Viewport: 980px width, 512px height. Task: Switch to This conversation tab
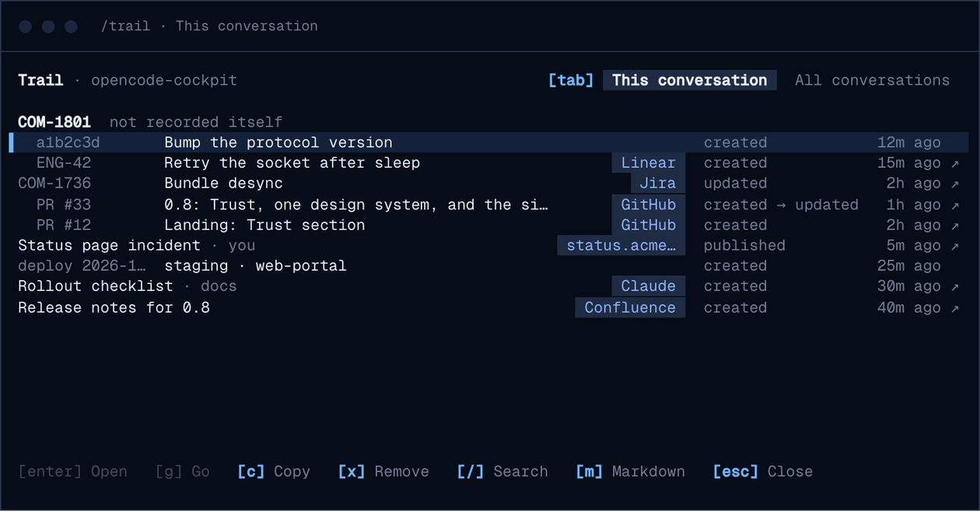(689, 80)
